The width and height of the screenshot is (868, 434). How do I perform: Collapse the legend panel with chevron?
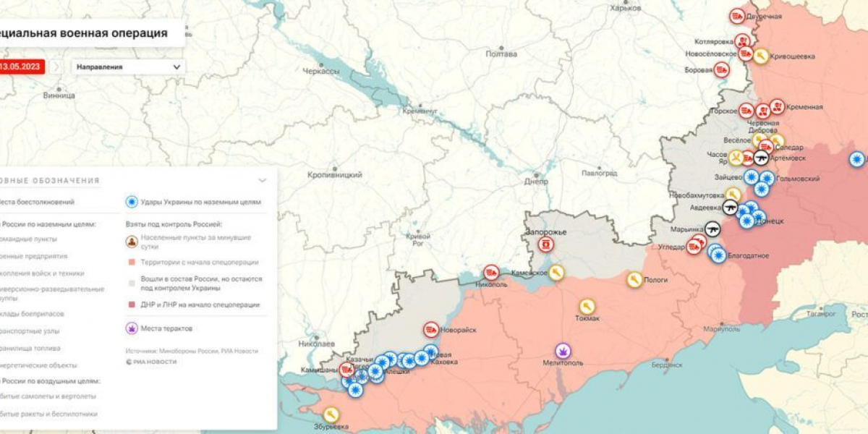(x=262, y=181)
